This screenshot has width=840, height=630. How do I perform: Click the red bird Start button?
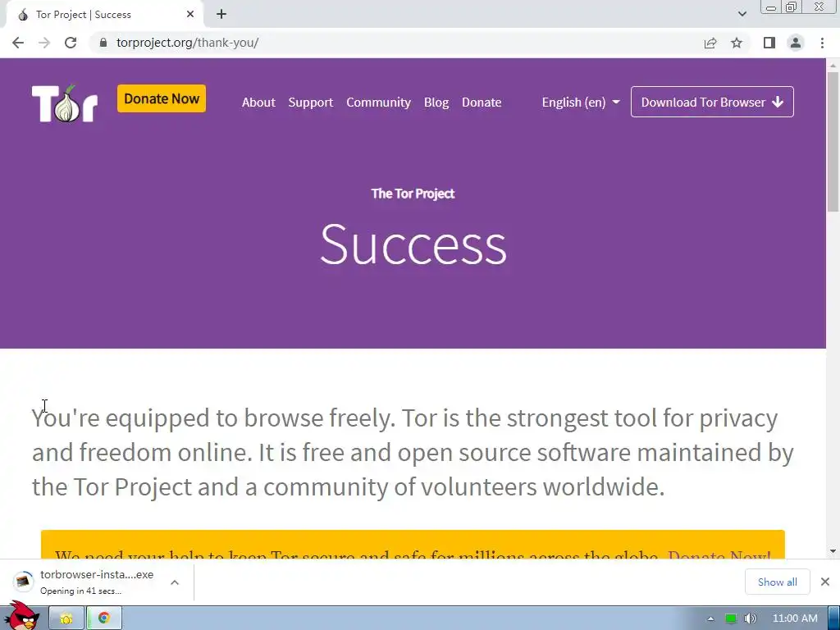pos(21,616)
